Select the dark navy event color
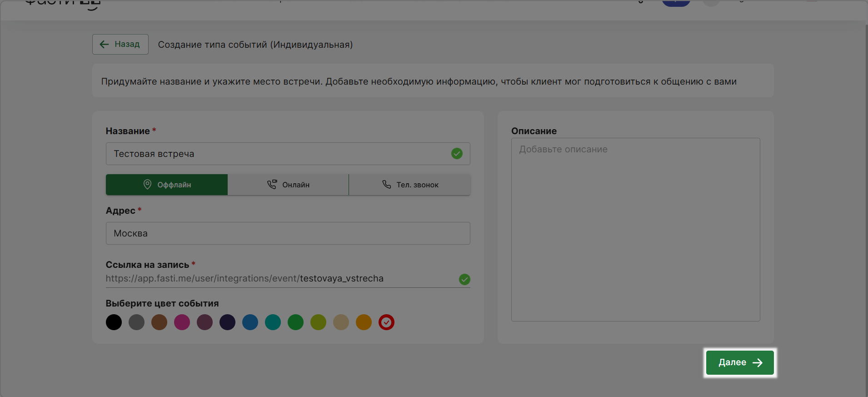The height and width of the screenshot is (397, 868). point(227,322)
